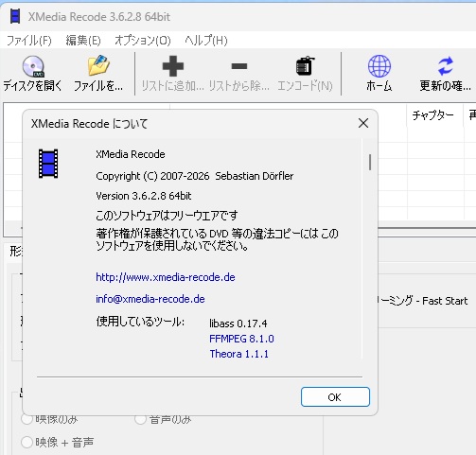Click the エンコード(N) film icon
This screenshot has width=476, height=455.
tap(305, 66)
